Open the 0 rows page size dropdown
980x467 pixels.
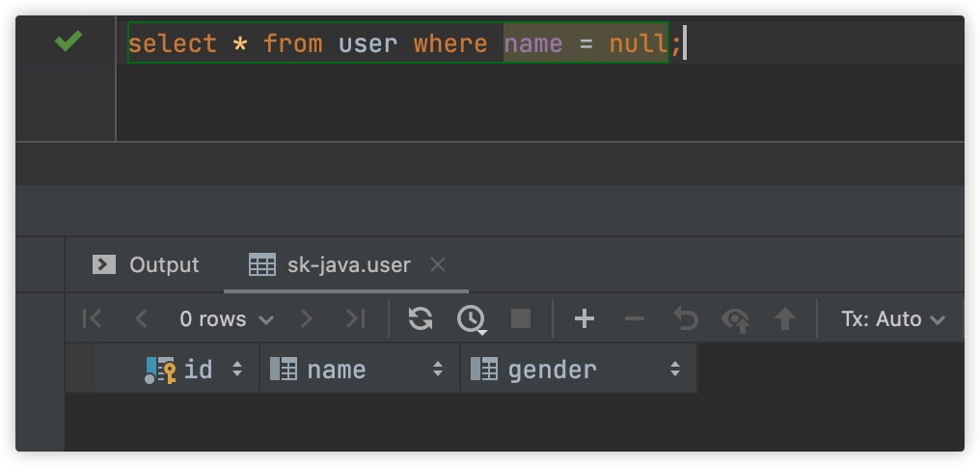click(227, 318)
